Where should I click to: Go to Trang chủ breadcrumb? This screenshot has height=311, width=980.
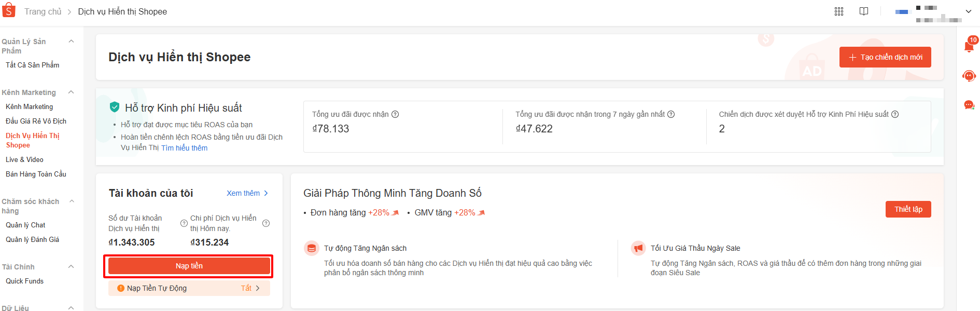(x=43, y=11)
